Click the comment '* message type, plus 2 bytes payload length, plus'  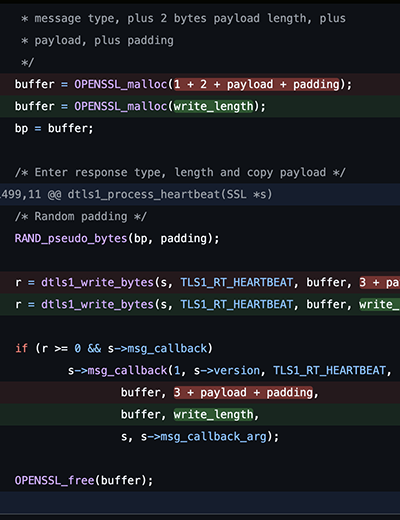coord(183,18)
